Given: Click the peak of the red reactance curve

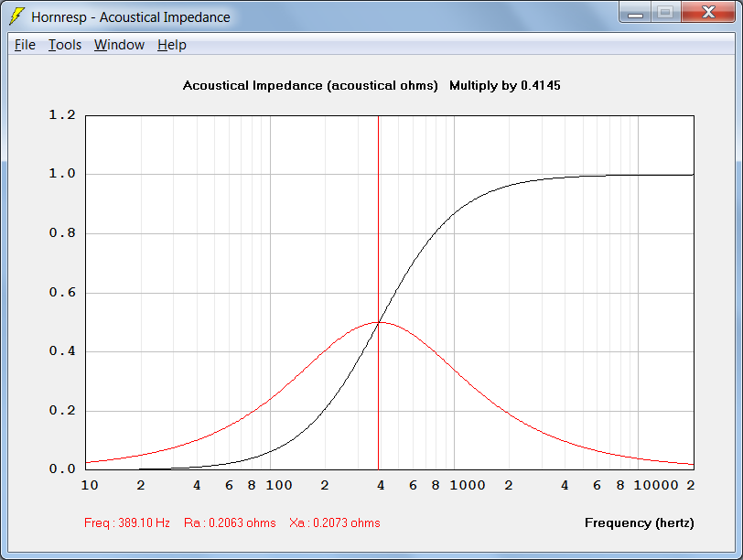Looking at the screenshot, I should click(x=379, y=322).
